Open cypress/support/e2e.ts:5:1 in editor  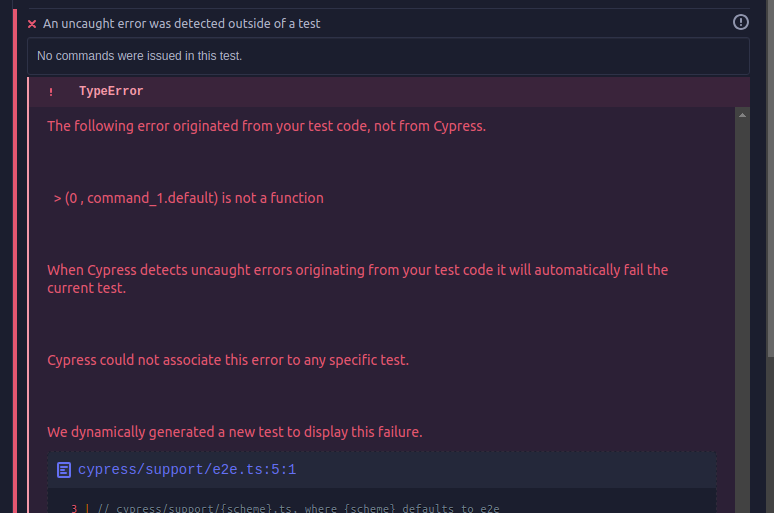187,469
